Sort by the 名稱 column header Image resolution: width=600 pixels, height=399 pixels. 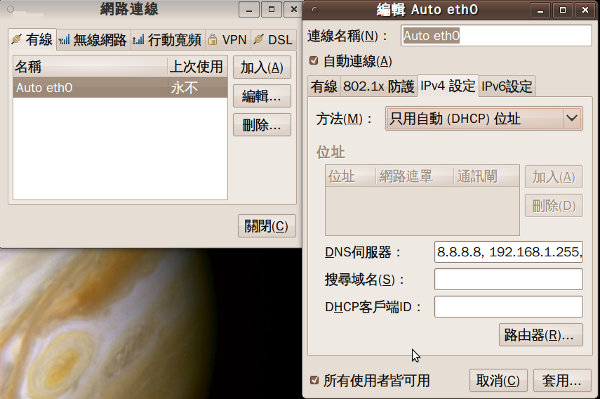pos(90,67)
